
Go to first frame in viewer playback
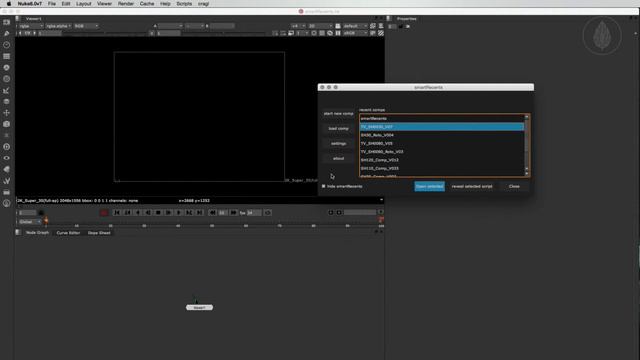point(117,213)
